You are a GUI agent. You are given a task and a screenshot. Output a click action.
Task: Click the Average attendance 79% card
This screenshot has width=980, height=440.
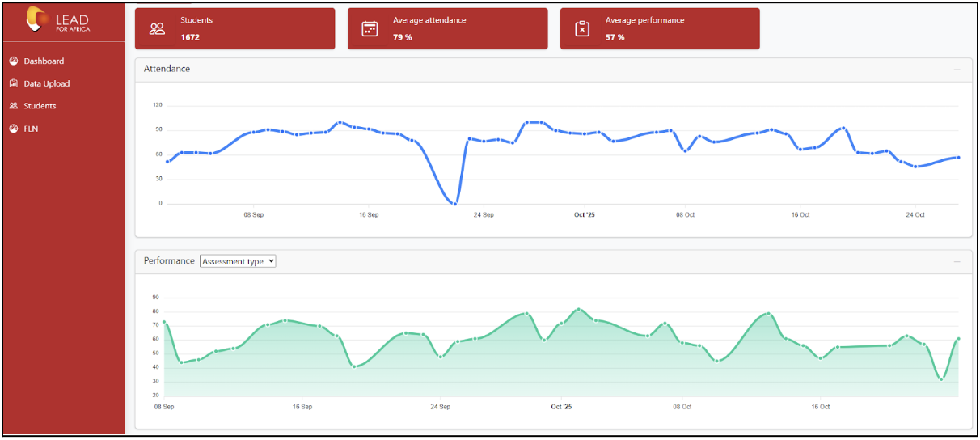click(447, 29)
